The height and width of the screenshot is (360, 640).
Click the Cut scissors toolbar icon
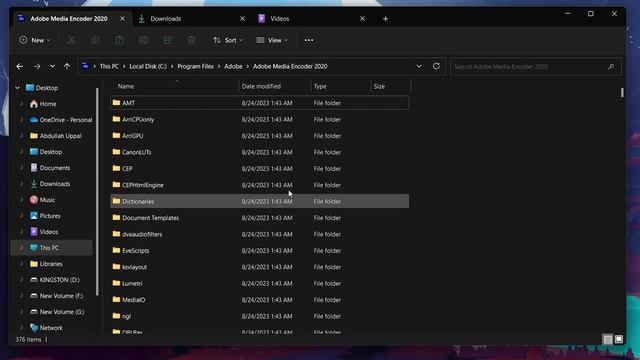tap(71, 40)
